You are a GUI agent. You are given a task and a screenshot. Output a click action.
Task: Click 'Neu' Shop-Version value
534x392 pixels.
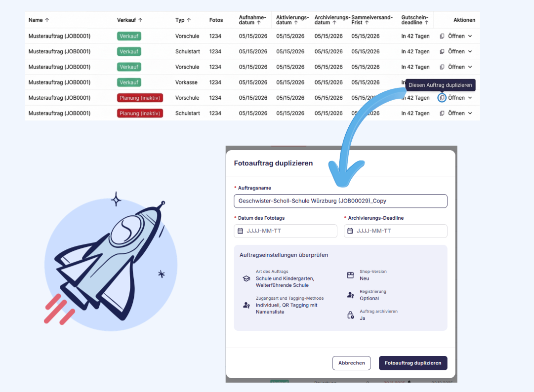(x=365, y=278)
